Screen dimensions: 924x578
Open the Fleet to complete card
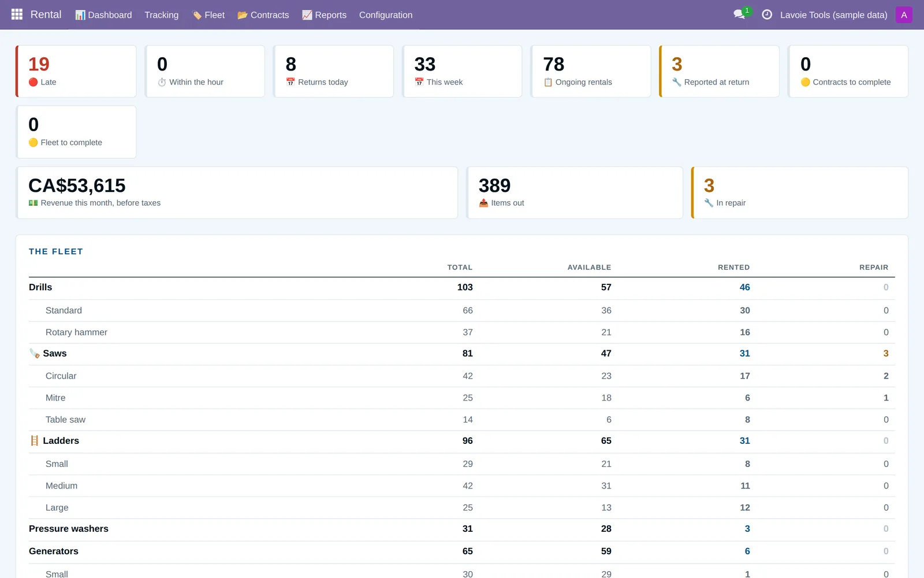76,132
